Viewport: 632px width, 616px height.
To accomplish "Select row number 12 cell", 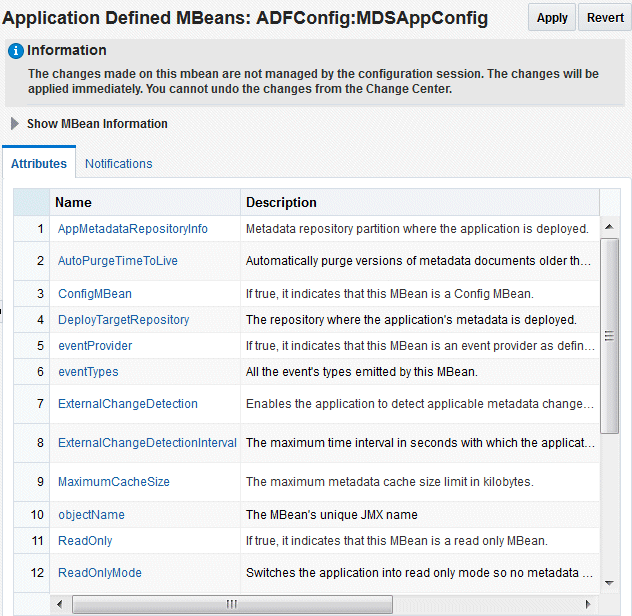I will coord(31,572).
